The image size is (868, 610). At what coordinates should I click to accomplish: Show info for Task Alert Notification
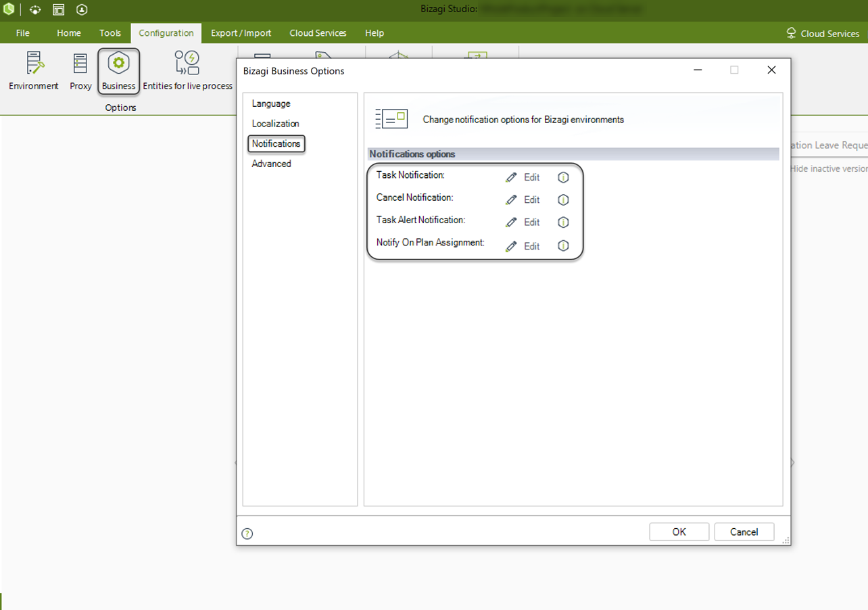click(563, 222)
